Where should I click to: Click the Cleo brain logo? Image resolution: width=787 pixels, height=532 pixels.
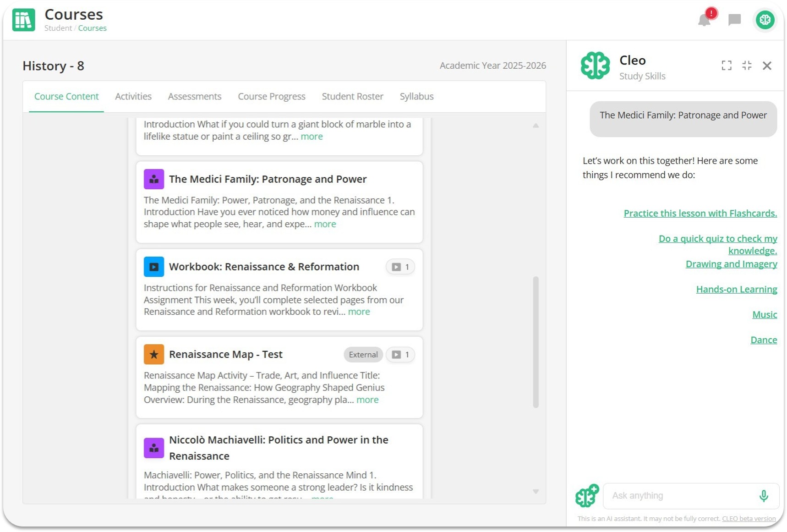[595, 66]
